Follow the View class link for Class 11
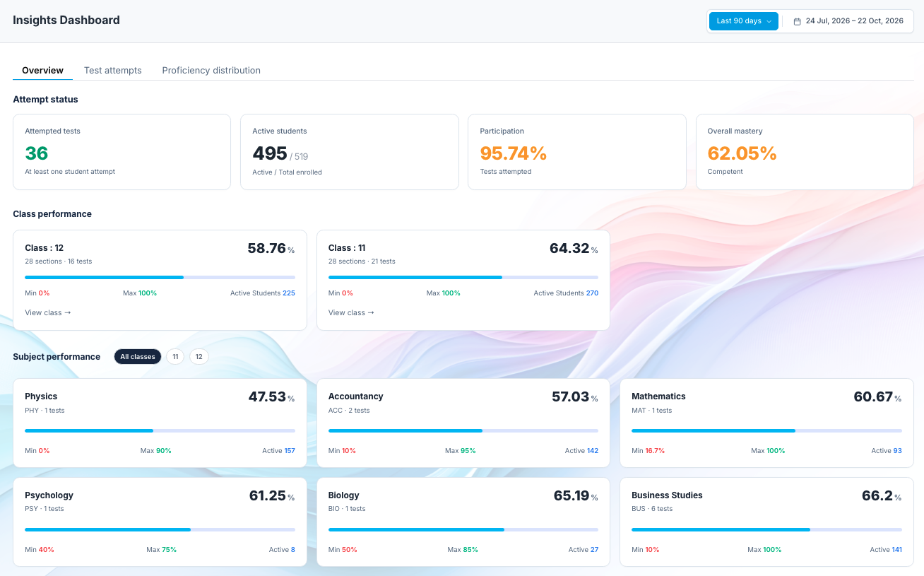Viewport: 924px width, 576px height. [351, 312]
